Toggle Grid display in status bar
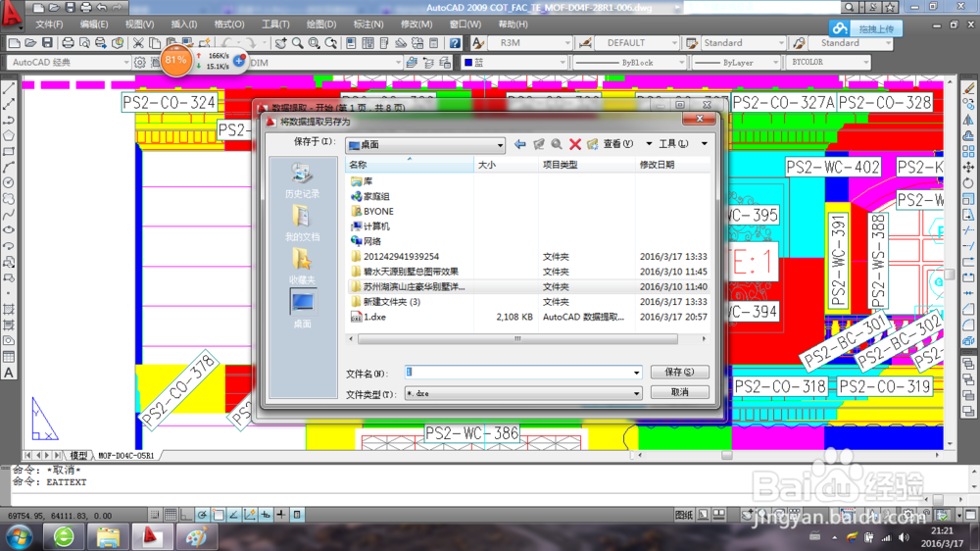 [170, 515]
